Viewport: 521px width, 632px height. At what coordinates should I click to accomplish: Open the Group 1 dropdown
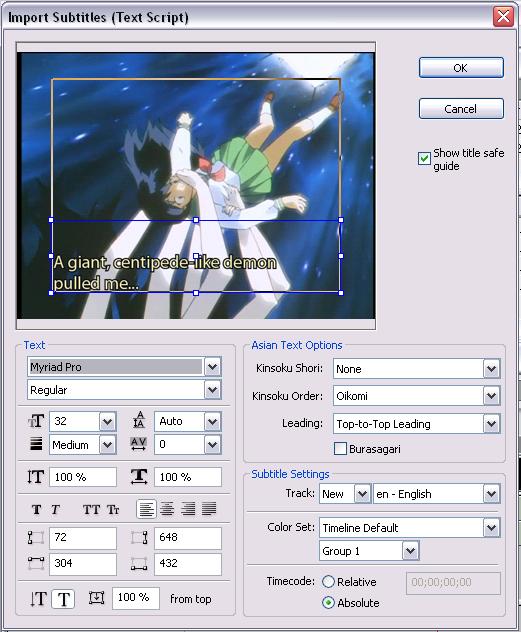point(410,551)
